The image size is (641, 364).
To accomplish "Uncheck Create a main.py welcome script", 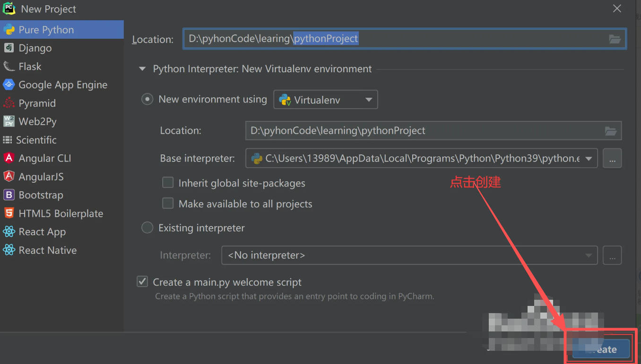I will [142, 281].
